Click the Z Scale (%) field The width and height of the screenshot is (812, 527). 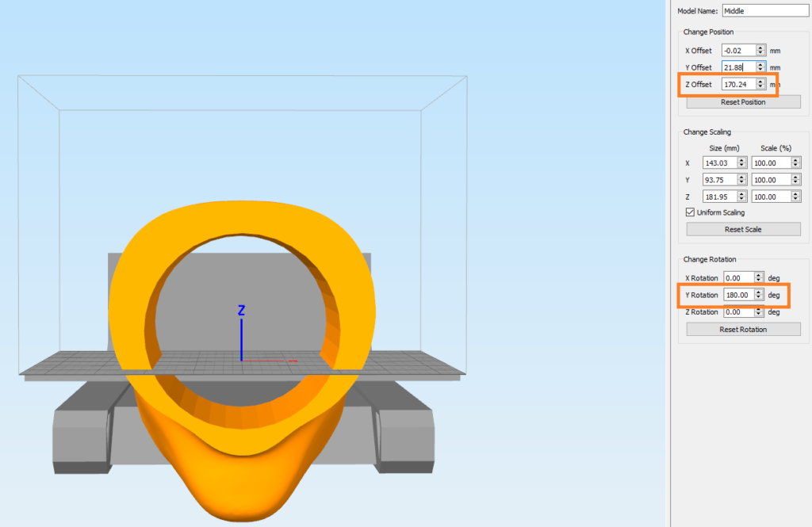point(771,197)
